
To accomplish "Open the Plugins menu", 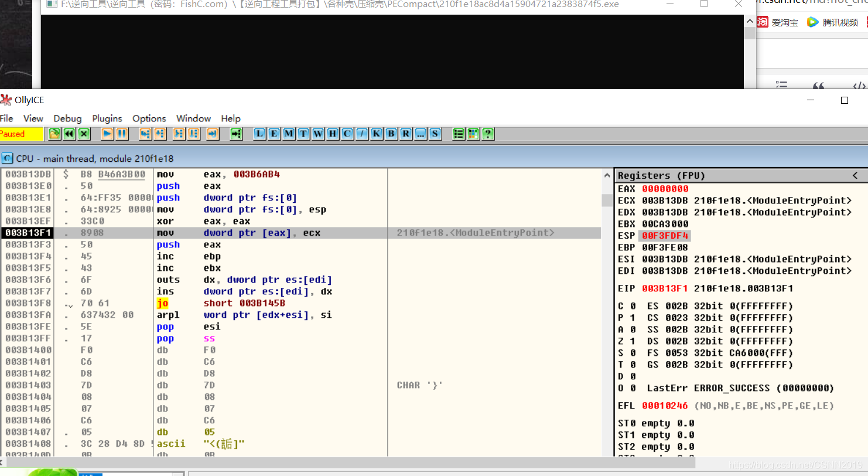I will 107,118.
